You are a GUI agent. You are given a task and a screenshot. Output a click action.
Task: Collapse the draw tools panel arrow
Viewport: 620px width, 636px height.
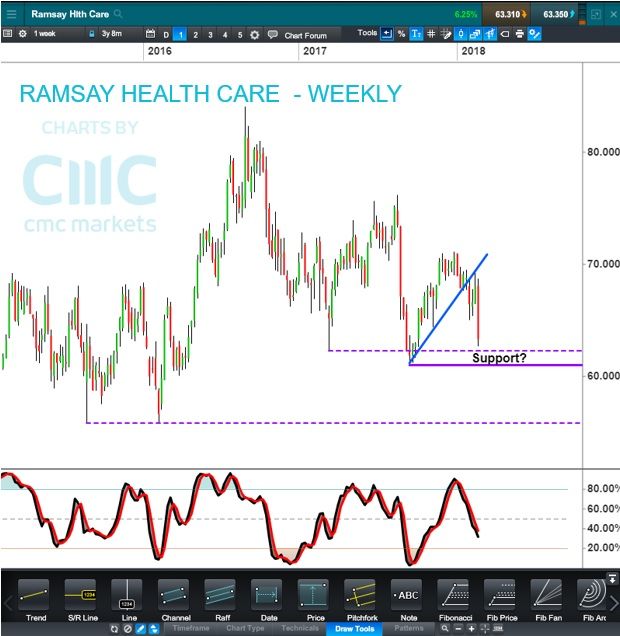pyautogui.click(x=611, y=579)
